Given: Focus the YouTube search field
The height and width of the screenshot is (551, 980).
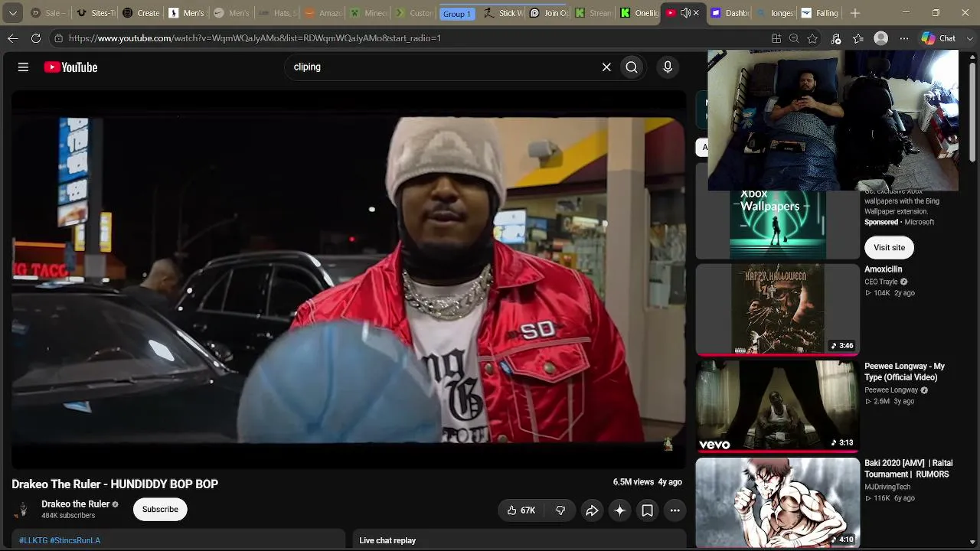Looking at the screenshot, I should point(443,67).
